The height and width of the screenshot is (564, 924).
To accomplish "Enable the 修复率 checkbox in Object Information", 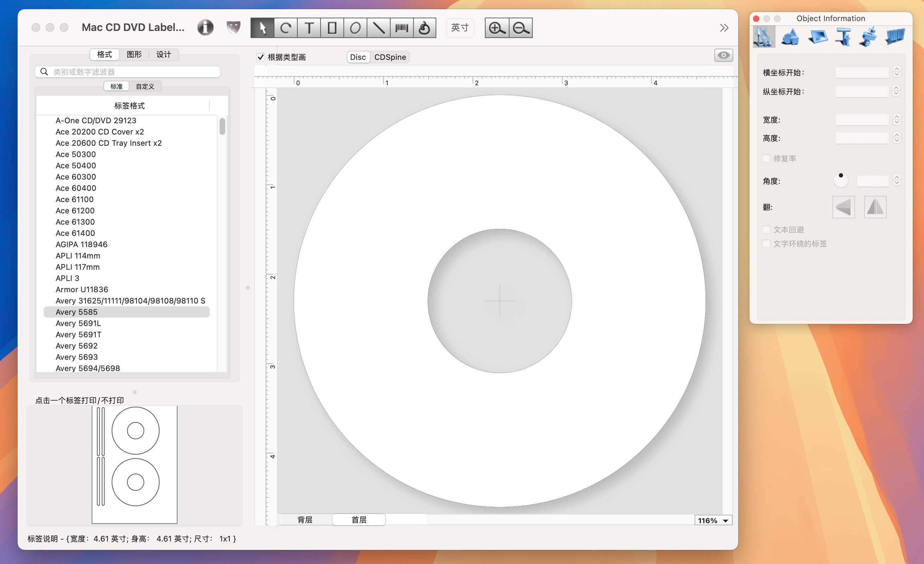I will (766, 158).
